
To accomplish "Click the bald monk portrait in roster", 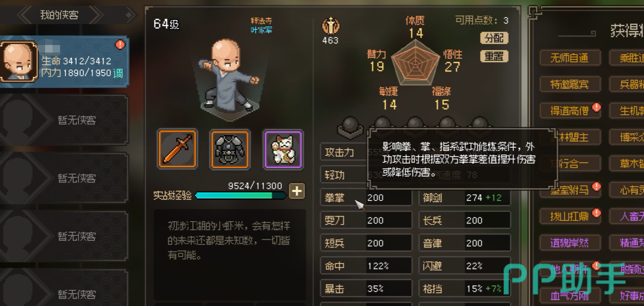I will [19, 61].
